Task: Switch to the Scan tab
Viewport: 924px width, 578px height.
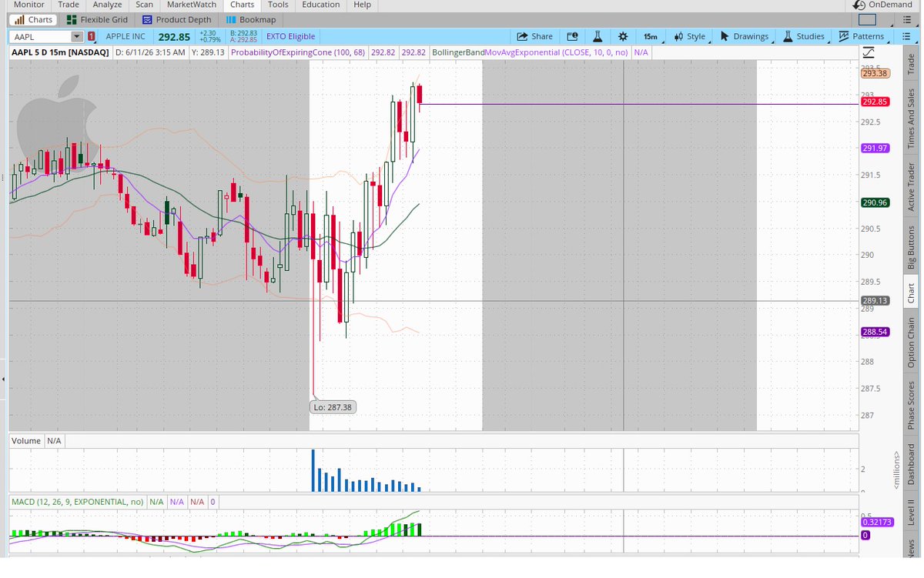Action: click(x=144, y=5)
